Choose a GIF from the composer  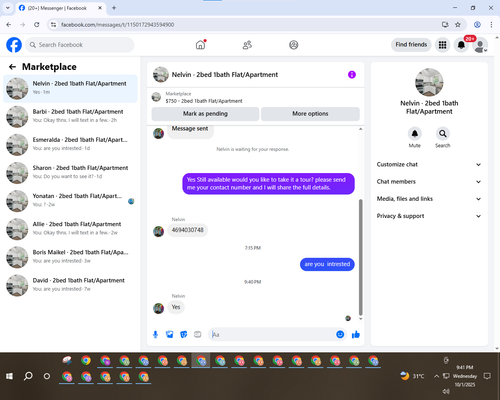[198, 334]
